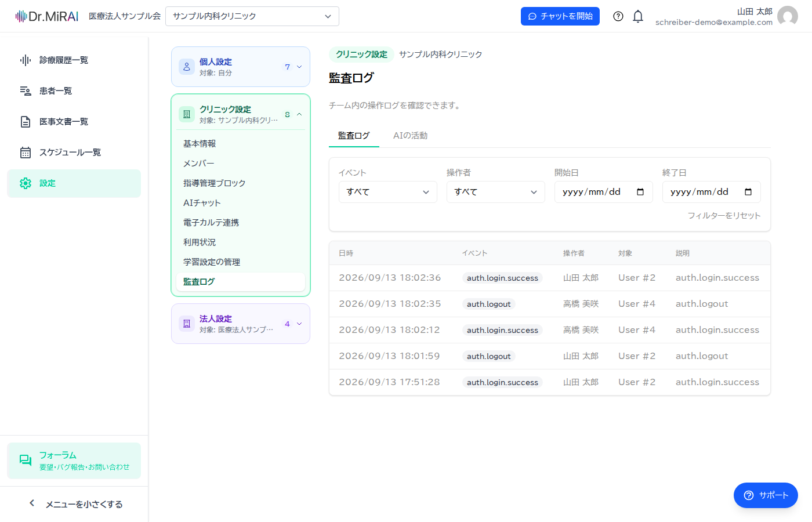Click the building icon in クリニック設定 card
This screenshot has height=522, width=812.
(187, 114)
